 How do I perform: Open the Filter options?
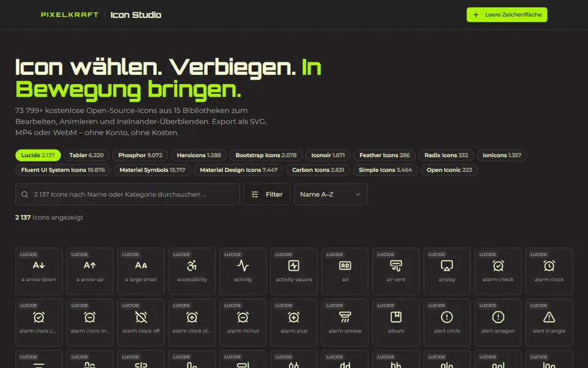point(266,194)
